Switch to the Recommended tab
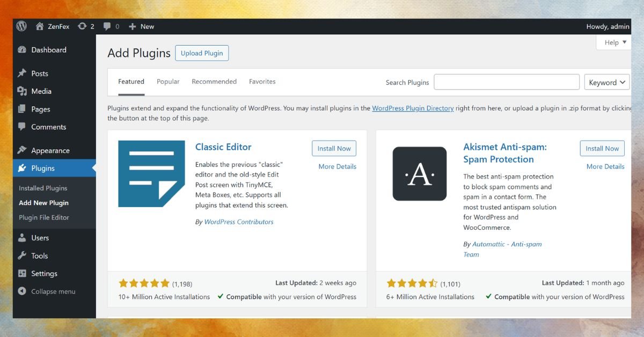The height and width of the screenshot is (337, 644). [214, 82]
